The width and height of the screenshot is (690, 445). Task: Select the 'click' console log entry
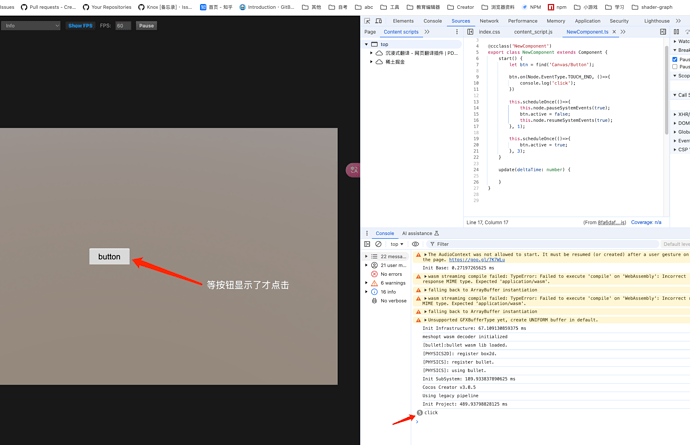click(x=552, y=413)
